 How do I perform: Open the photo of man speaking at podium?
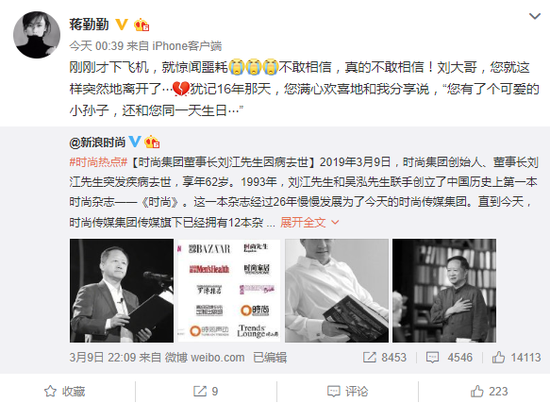[x=122, y=291]
